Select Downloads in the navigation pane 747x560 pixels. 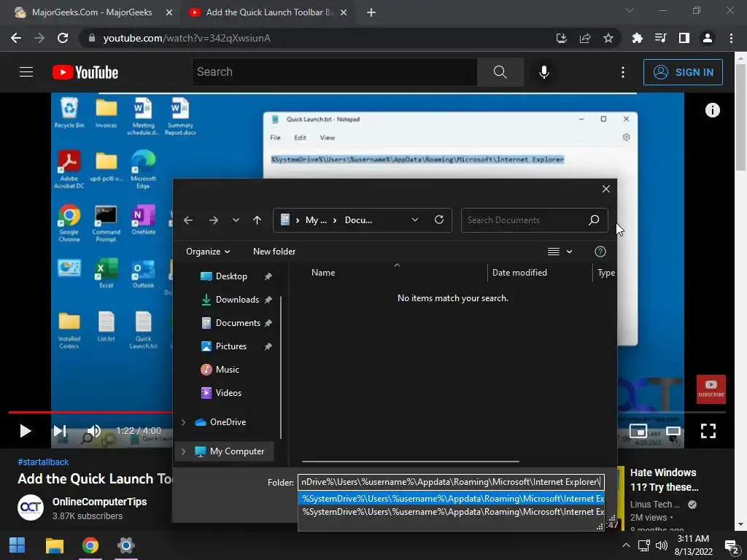(x=237, y=300)
